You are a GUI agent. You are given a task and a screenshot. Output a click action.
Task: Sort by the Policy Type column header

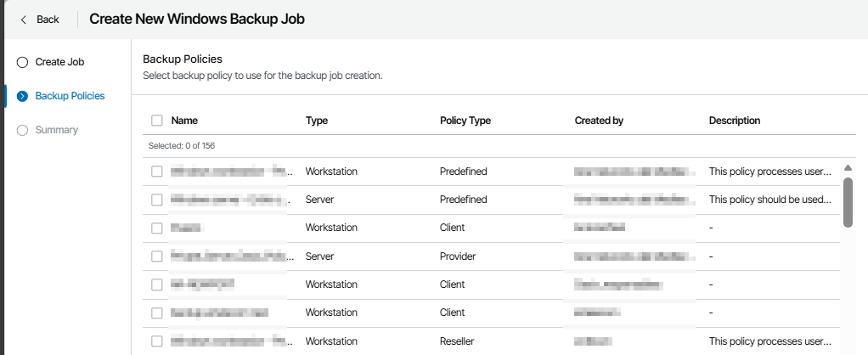[465, 121]
